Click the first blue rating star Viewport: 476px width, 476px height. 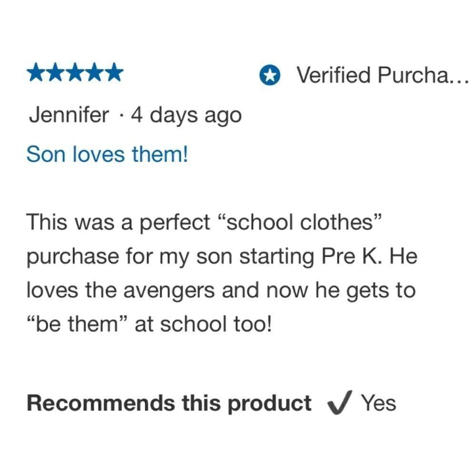(37, 72)
